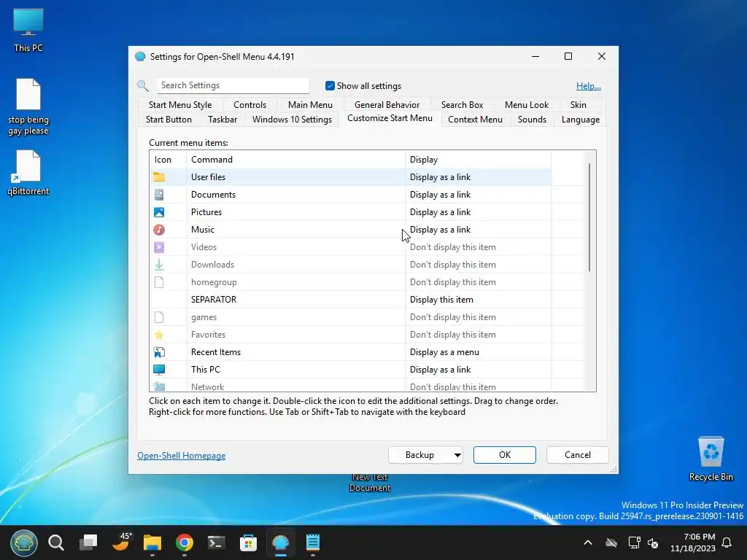Open the Terminal taskbar icon
The image size is (747, 560).
(x=216, y=542)
